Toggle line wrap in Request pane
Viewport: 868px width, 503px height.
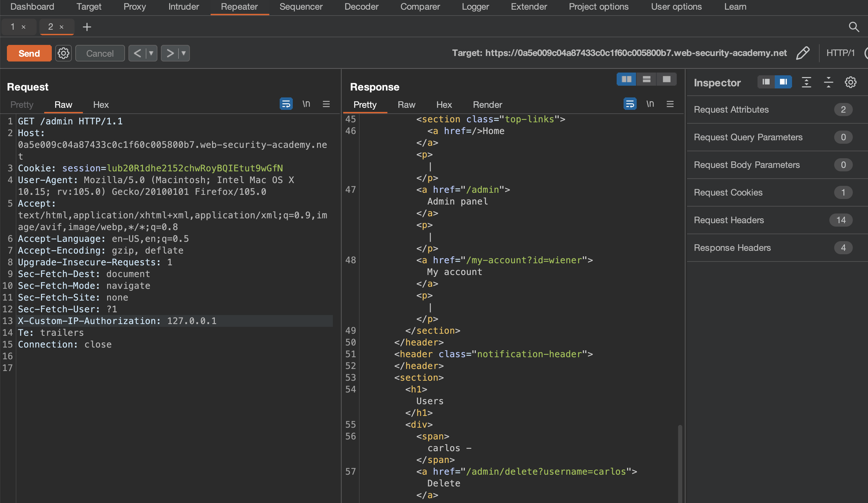tap(286, 104)
